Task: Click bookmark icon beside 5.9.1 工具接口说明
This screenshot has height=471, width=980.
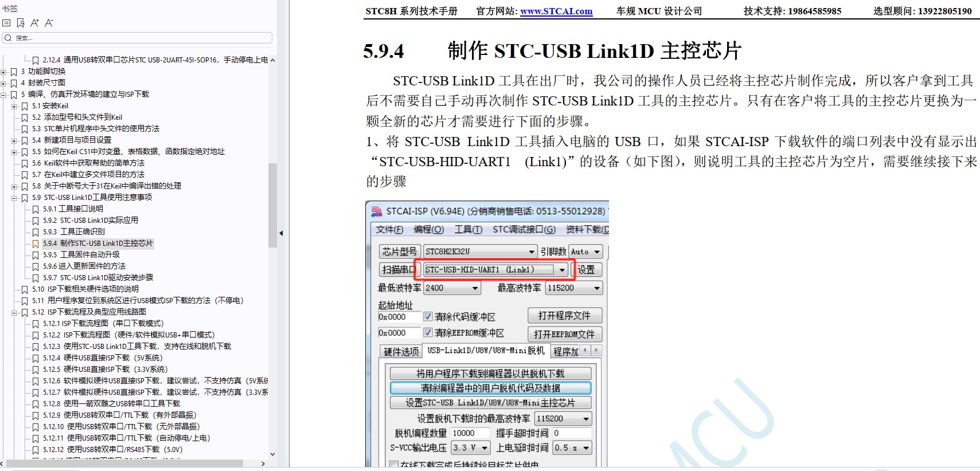Action: click(36, 209)
